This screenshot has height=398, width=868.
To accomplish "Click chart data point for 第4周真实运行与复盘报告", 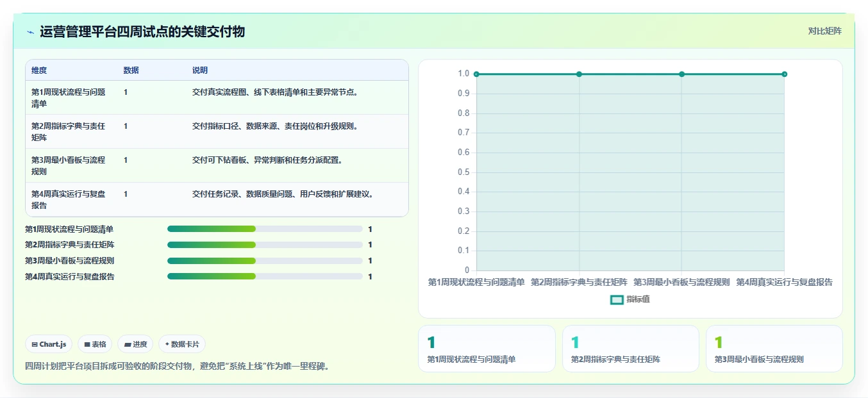I will click(784, 74).
